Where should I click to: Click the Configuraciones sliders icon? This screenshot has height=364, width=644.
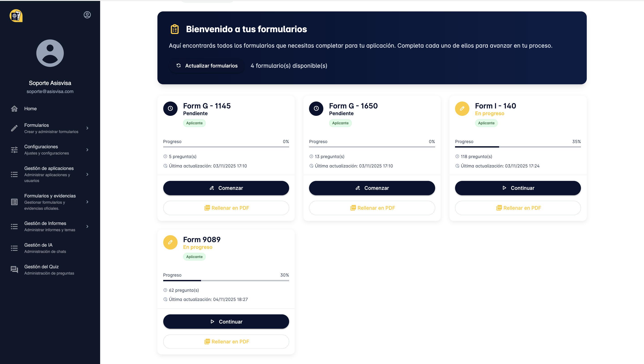point(14,150)
